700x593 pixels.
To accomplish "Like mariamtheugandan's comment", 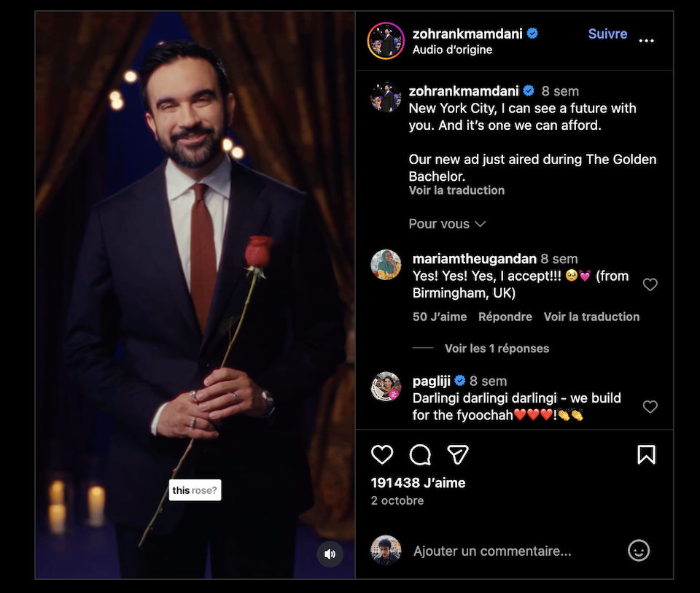I will click(650, 284).
